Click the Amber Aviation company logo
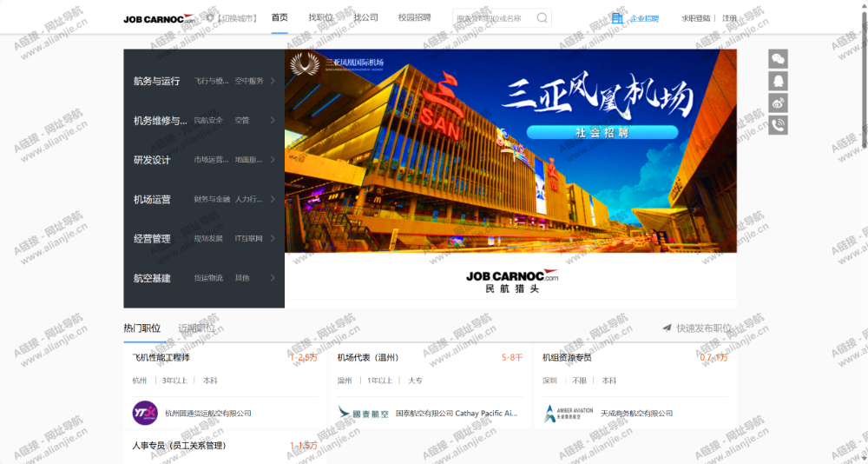Screen dimensions: 868x464 568,413
